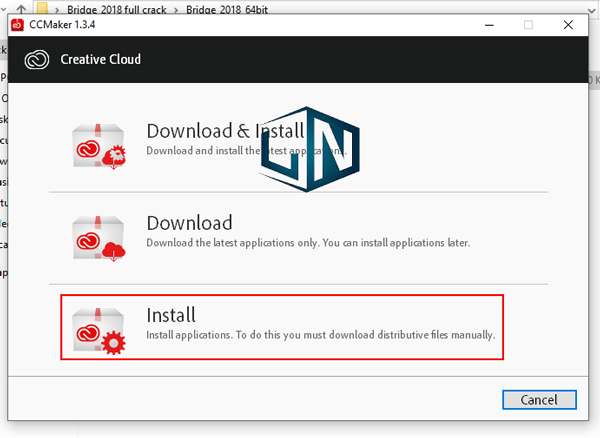Click 'Install applications. To do this' description
The height and width of the screenshot is (438, 600).
[321, 335]
